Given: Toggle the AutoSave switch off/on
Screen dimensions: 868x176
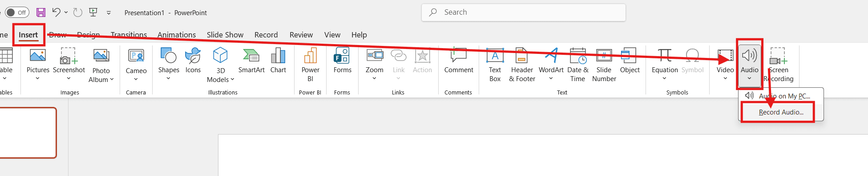Looking at the screenshot, I should coord(17,12).
